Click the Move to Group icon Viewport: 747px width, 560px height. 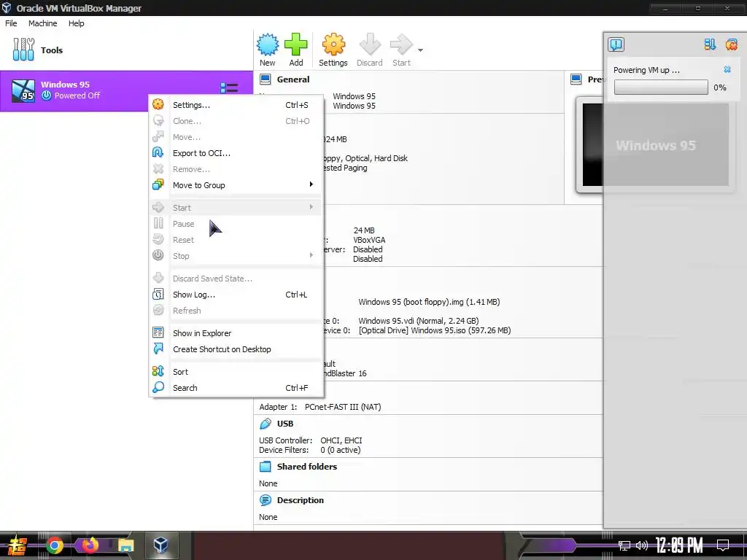pos(158,184)
